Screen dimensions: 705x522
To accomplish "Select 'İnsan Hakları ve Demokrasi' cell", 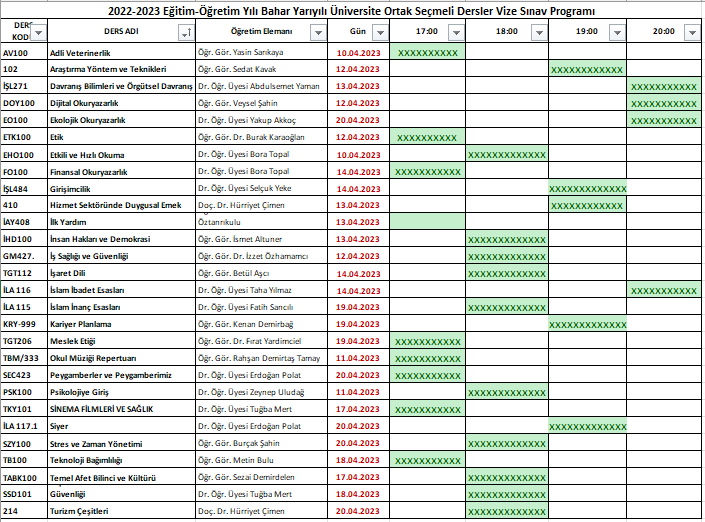I will (121, 239).
